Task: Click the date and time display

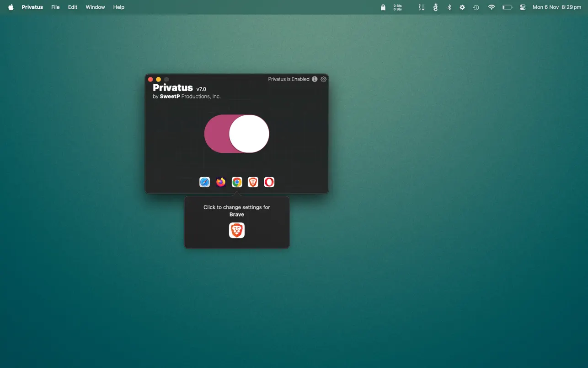Action: [x=556, y=7]
